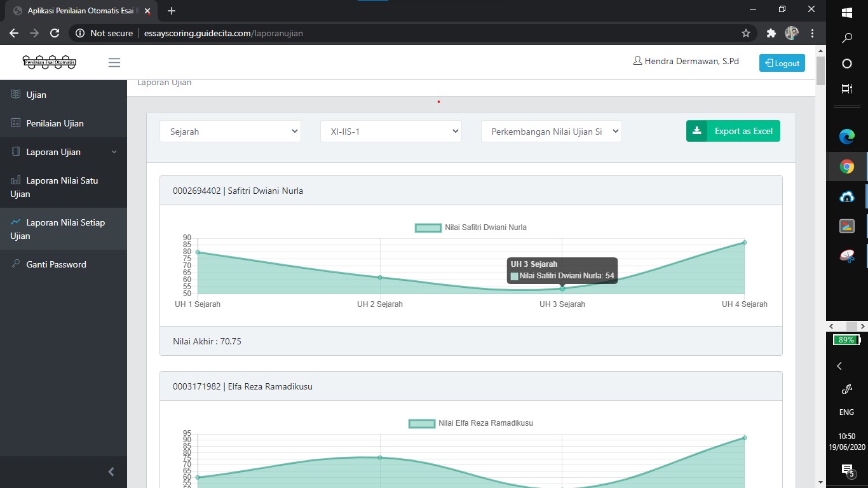Click battery 89% indicator
The height and width of the screenshot is (488, 868).
point(846,340)
